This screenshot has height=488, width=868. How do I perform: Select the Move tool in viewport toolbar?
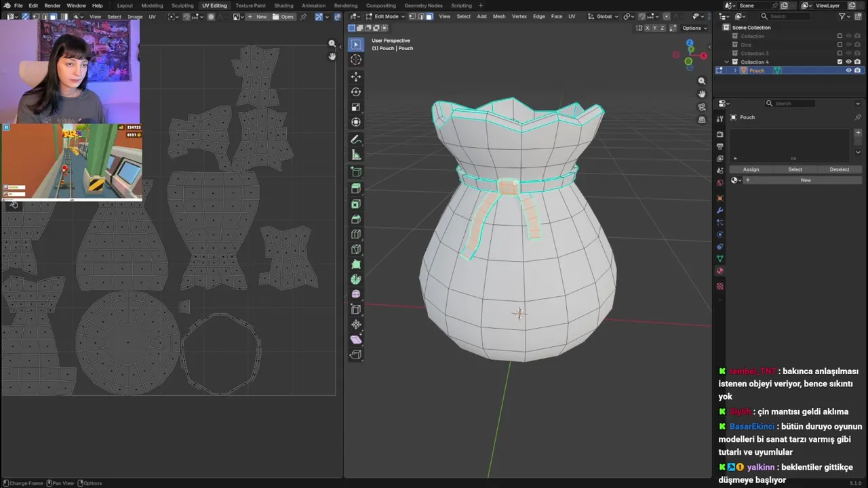pos(356,77)
